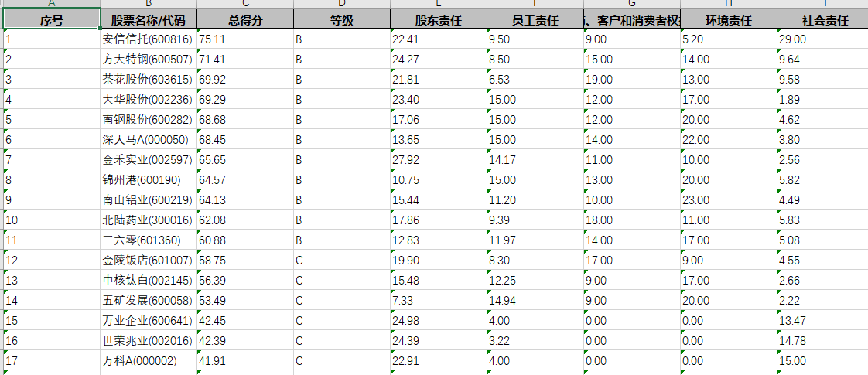Viewport: 868px width, 375px height.
Task: Select cell 锦州港(600190)
Action: click(x=149, y=179)
